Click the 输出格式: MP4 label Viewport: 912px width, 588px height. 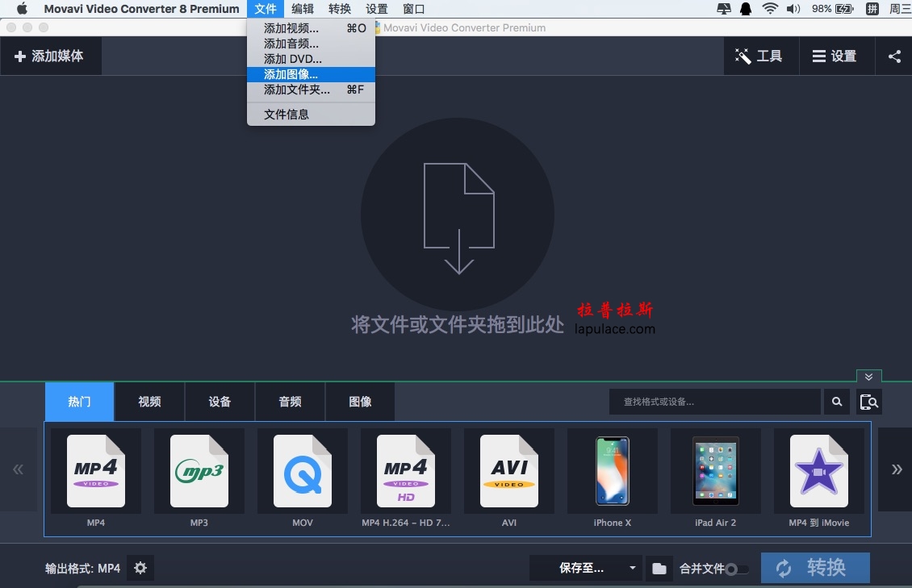82,569
